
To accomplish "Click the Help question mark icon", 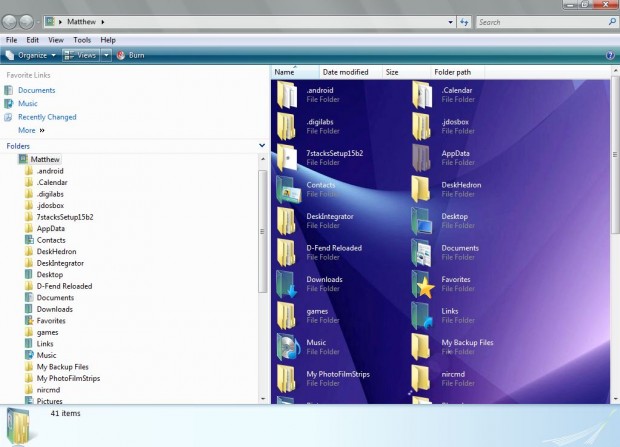I will point(610,55).
